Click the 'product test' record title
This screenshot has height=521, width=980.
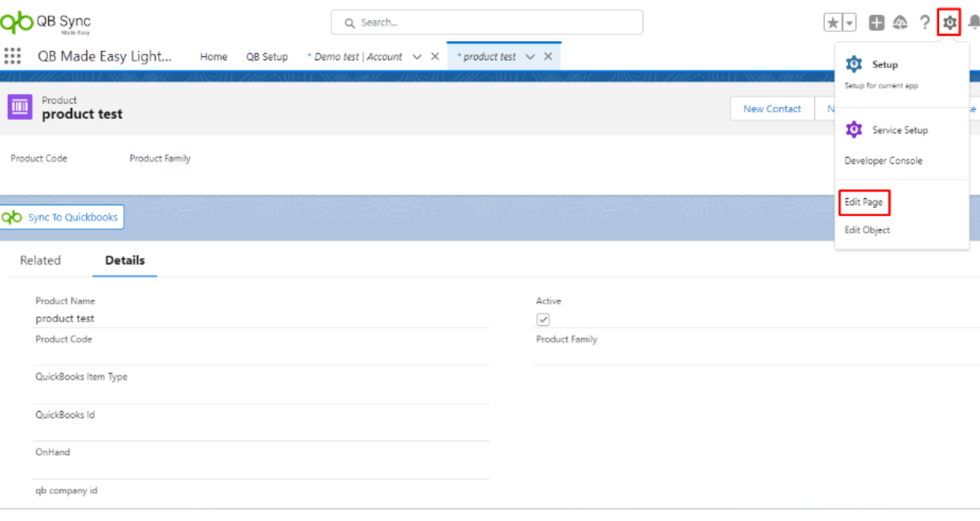82,115
